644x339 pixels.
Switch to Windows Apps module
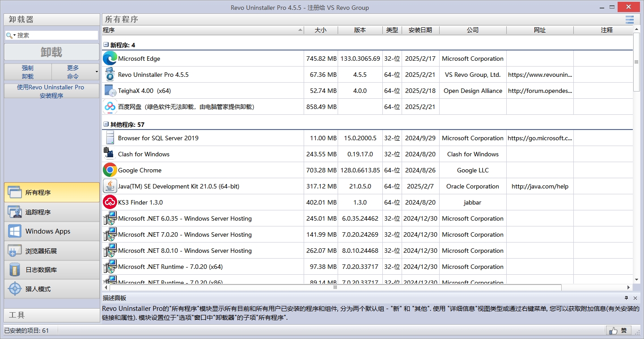[52, 231]
